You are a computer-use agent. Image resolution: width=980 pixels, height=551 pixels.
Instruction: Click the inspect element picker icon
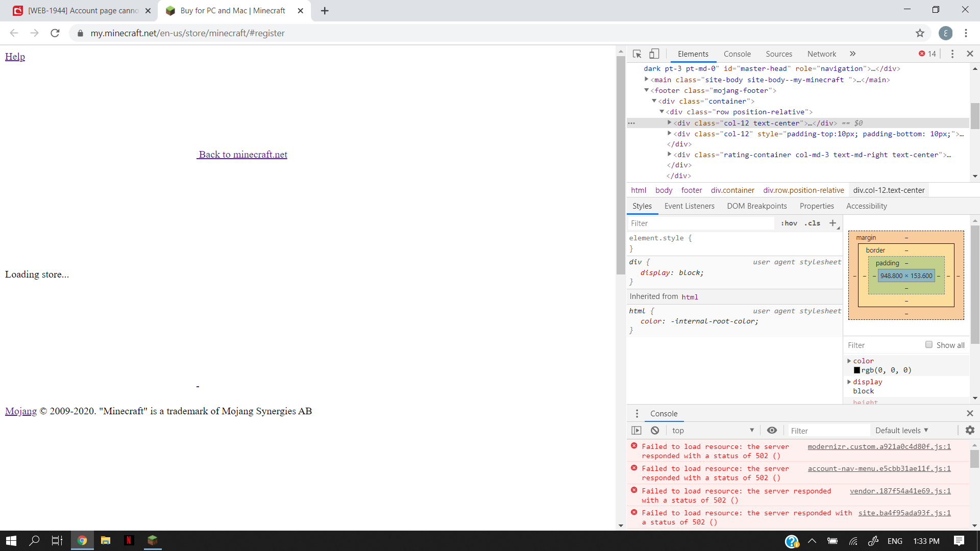pos(637,54)
